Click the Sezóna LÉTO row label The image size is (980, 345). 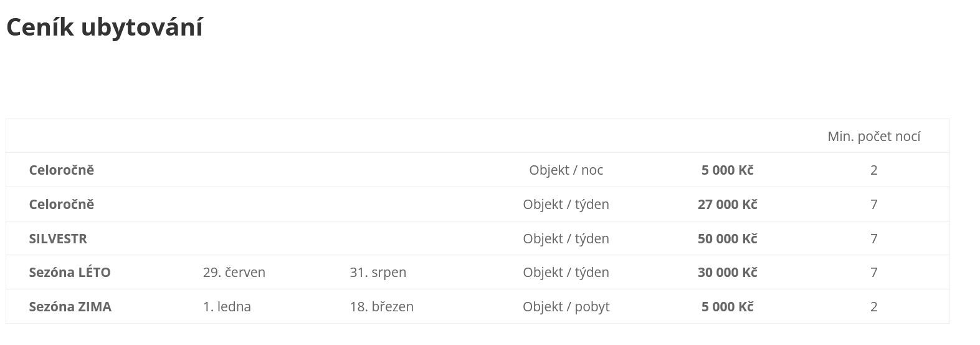pos(70,272)
